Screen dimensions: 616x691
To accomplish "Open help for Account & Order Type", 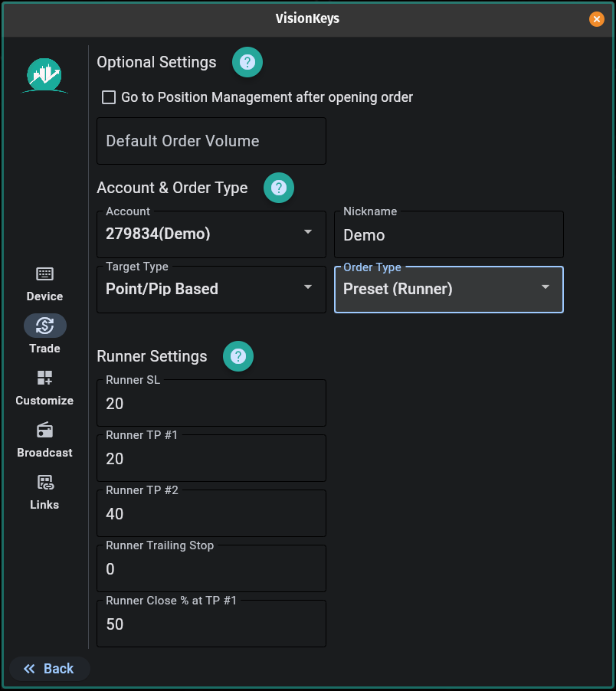I will [278, 188].
